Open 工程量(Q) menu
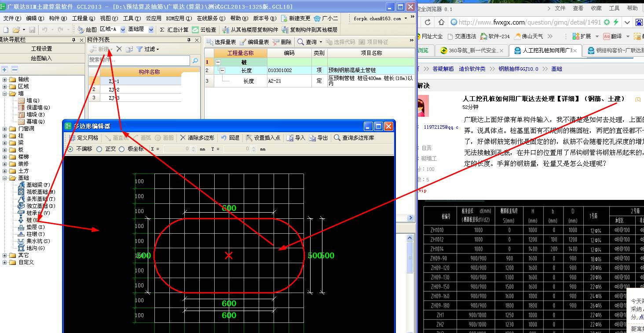 [83, 18]
